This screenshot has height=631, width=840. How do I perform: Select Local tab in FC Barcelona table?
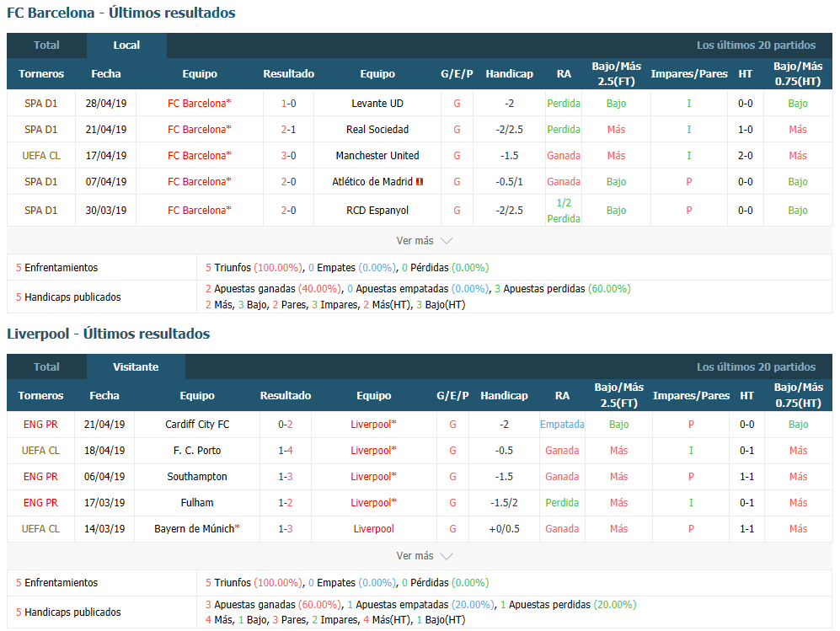(x=126, y=45)
